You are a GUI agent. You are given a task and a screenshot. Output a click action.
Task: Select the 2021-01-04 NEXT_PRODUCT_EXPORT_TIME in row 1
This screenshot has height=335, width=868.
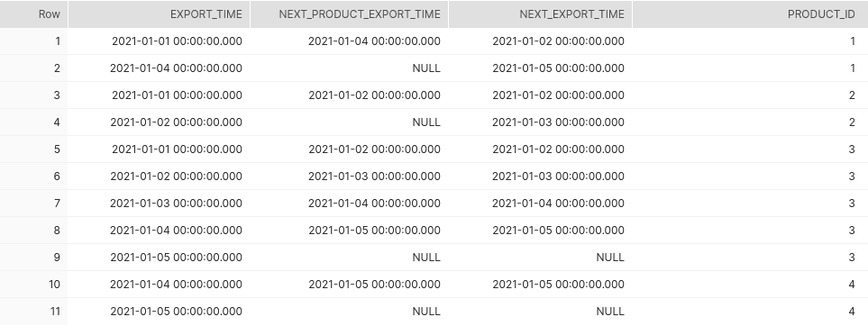coord(374,41)
